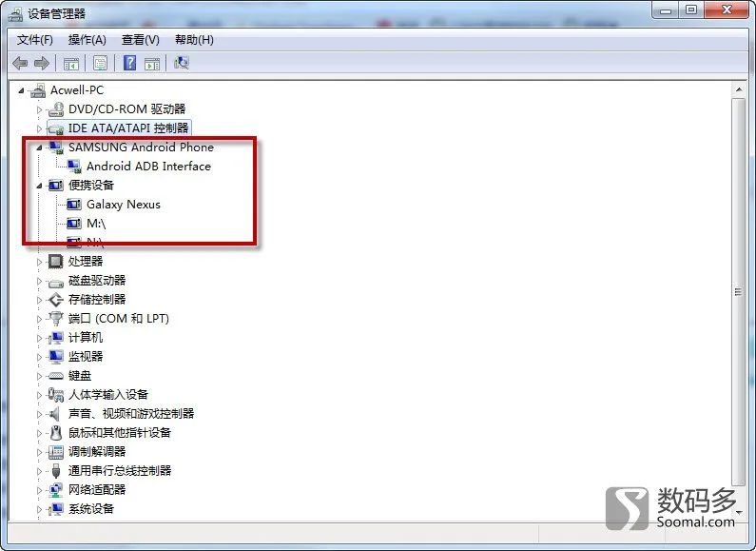Image resolution: width=756 pixels, height=551 pixels.
Task: Click the 监视器 monitor icon
Action: click(x=56, y=357)
